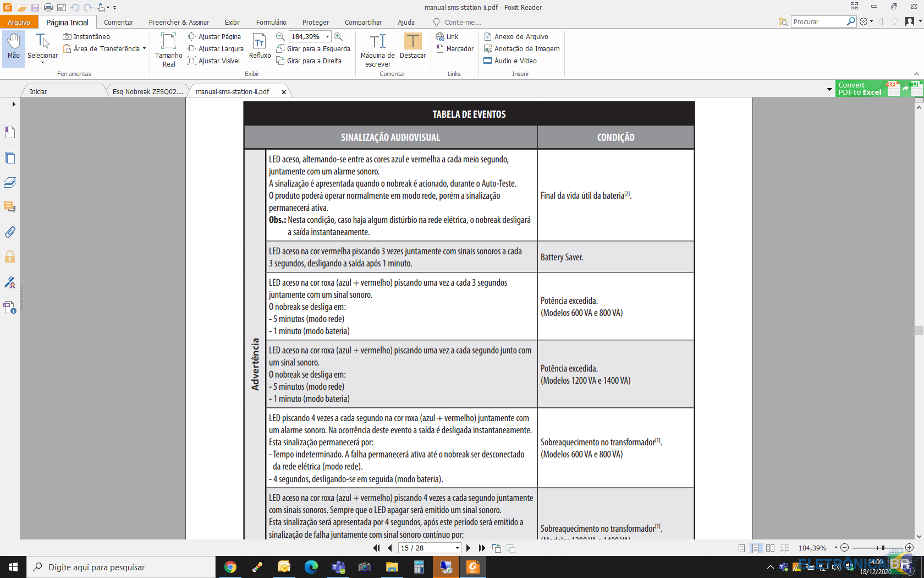The width and height of the screenshot is (924, 578).
Task: Select the Mão (hand) tool
Action: (14, 49)
